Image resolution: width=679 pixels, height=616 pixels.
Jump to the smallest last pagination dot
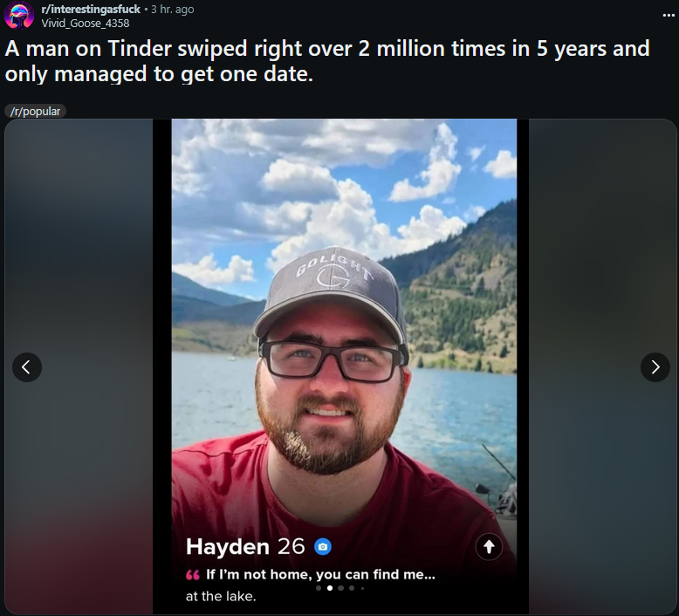tap(362, 588)
